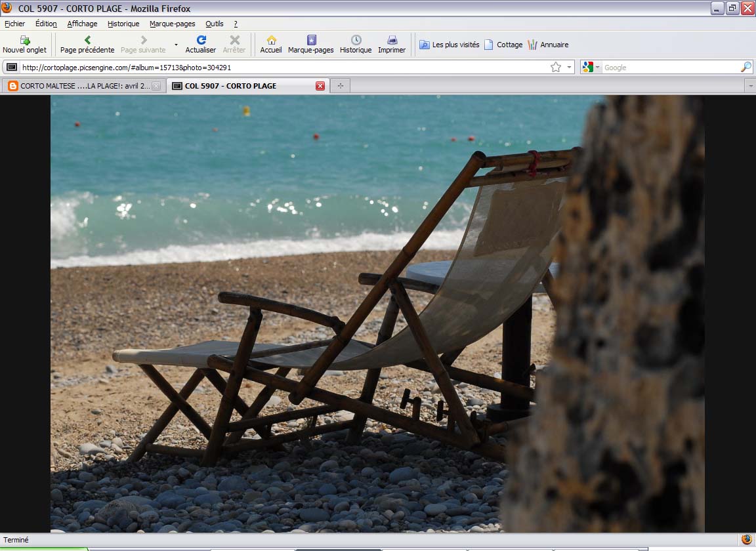Image resolution: width=756 pixels, height=551 pixels.
Task: Go to the Accueil home page
Action: pyautogui.click(x=271, y=45)
